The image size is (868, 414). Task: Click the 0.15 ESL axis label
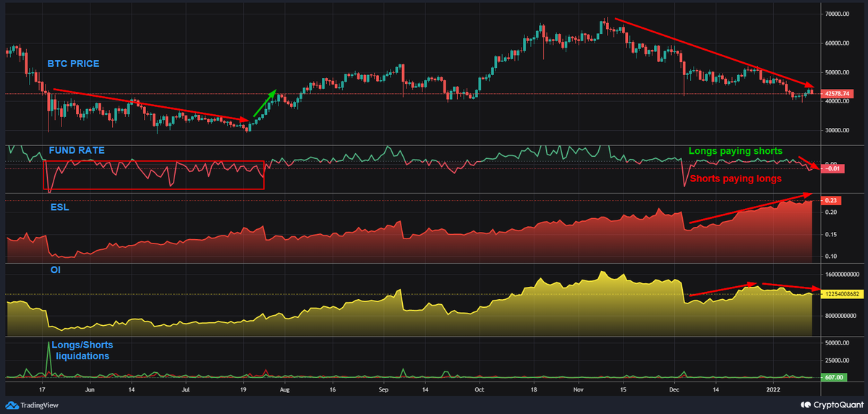tap(832, 235)
